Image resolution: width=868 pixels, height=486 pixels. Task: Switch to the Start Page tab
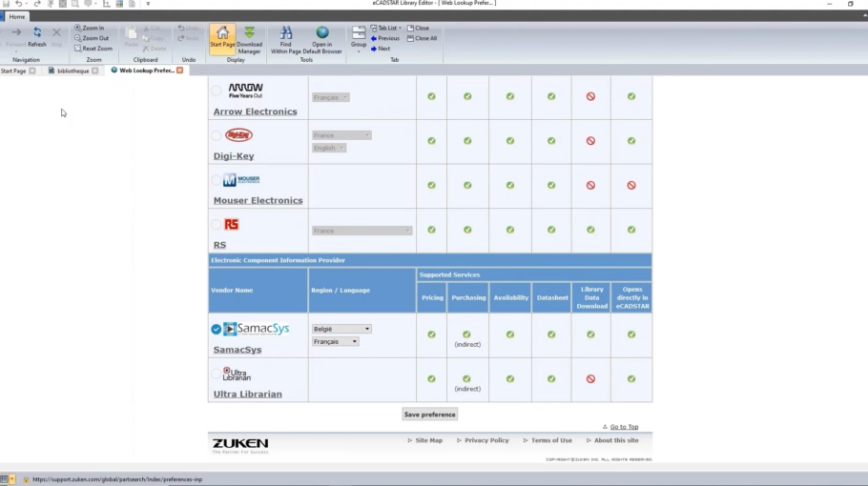click(x=13, y=71)
